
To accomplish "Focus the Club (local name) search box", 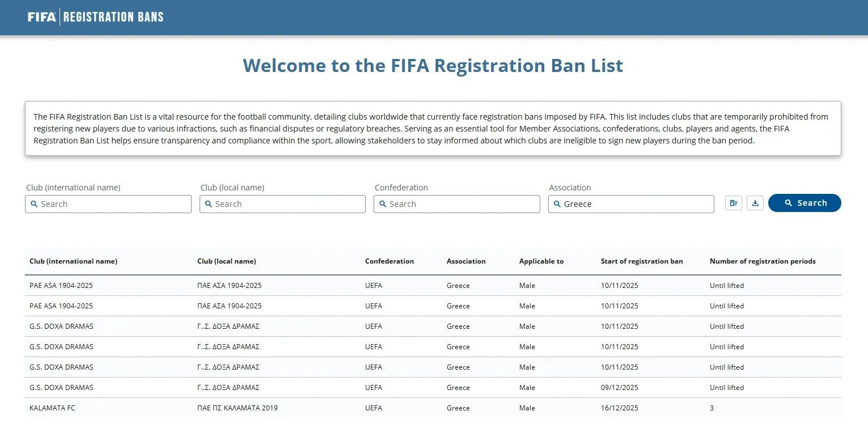I will click(287, 204).
